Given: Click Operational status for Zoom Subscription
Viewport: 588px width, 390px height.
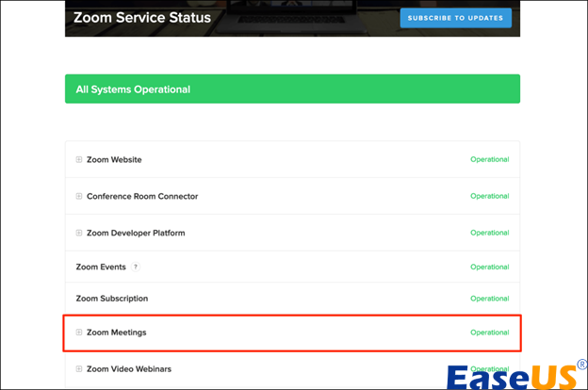Looking at the screenshot, I should coord(490,299).
